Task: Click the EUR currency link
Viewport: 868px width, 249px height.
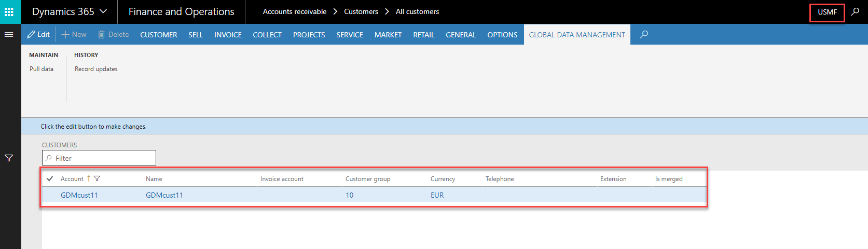Action: tap(437, 195)
